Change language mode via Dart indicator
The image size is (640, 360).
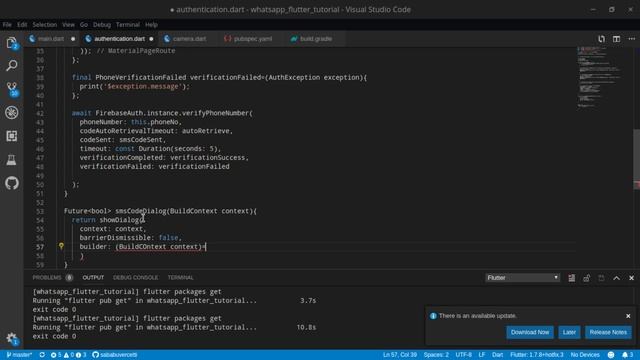point(497,355)
